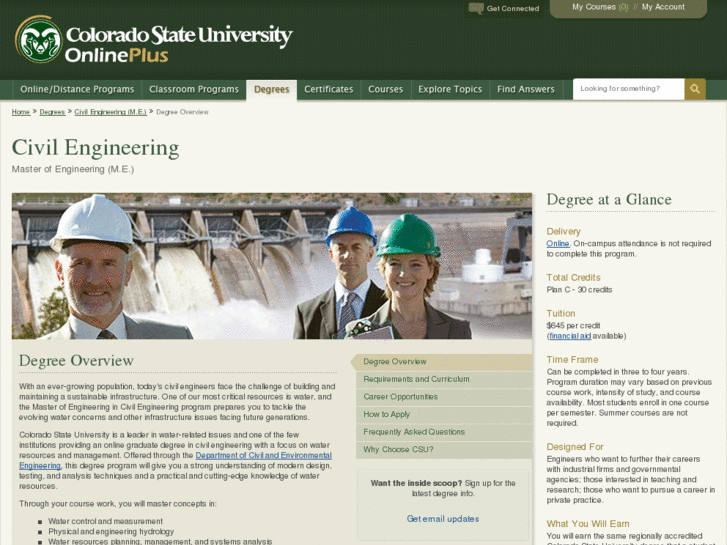Open Career Opportunities section
The height and width of the screenshot is (545, 727).
point(444,397)
